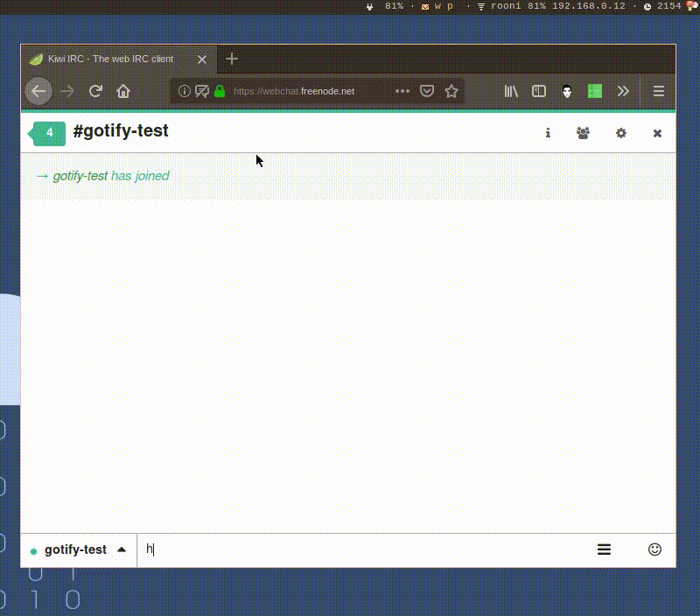Click the IP address 192.168.0.12
This screenshot has width=700, height=616.
(589, 6)
